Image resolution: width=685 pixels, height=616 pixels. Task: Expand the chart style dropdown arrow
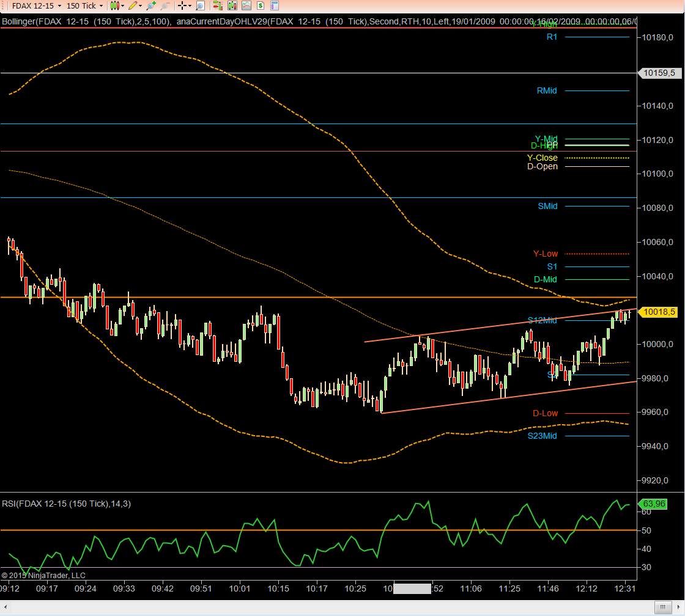[x=123, y=5]
